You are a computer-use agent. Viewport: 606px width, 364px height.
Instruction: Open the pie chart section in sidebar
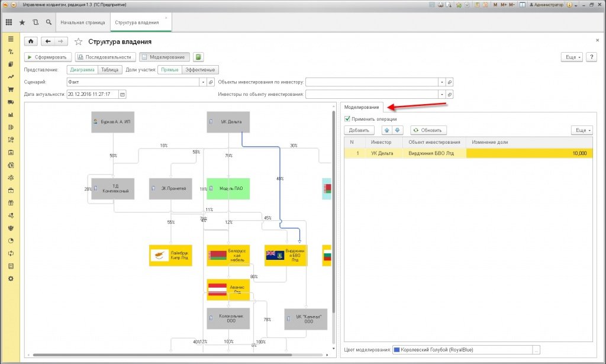11,241
